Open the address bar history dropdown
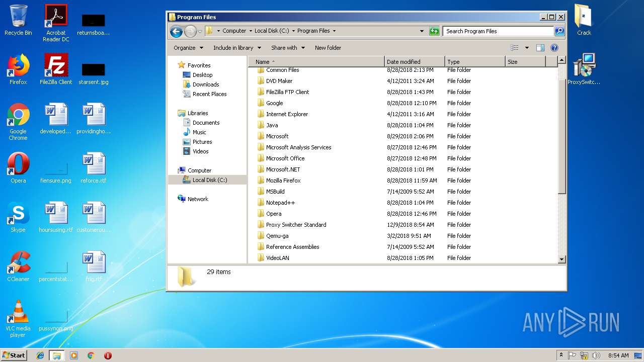 (x=422, y=31)
